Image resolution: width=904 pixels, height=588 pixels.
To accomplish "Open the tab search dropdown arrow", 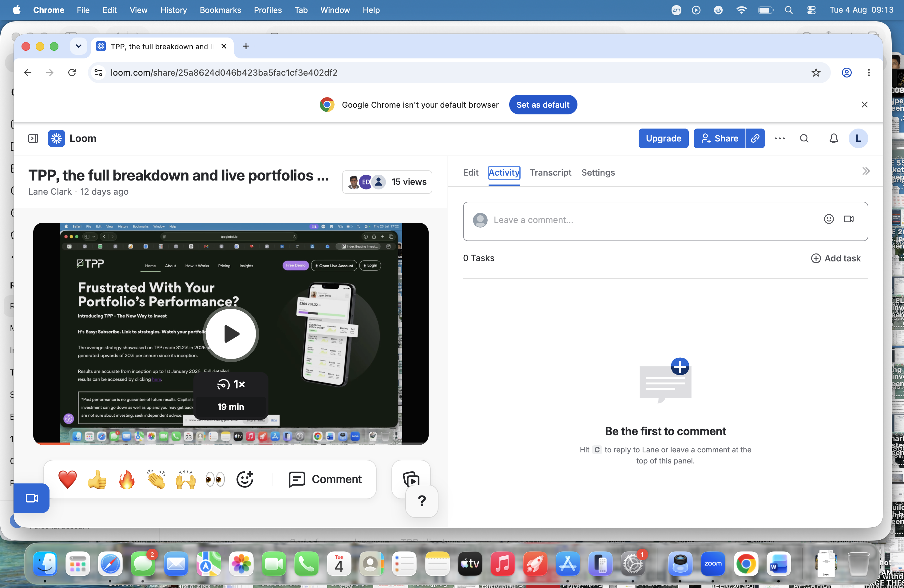I will click(x=79, y=46).
